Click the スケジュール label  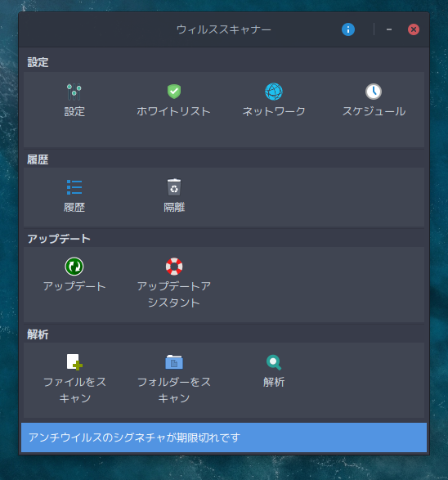pos(374,111)
